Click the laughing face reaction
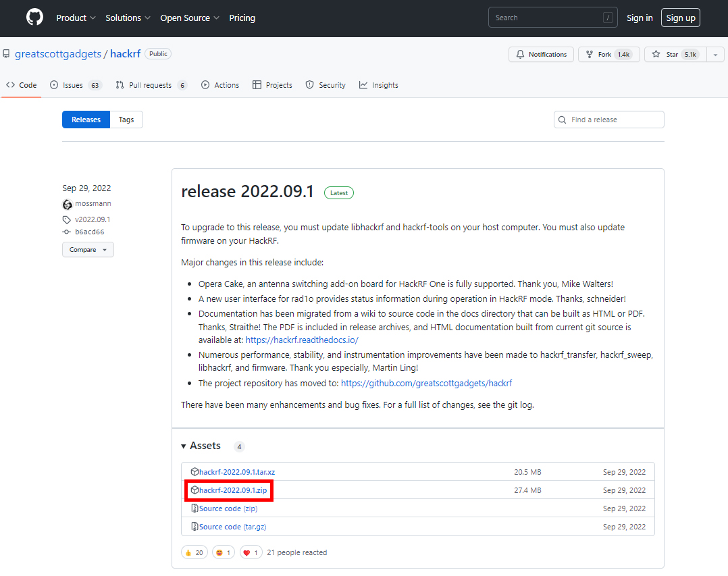The height and width of the screenshot is (576, 728). 224,552
